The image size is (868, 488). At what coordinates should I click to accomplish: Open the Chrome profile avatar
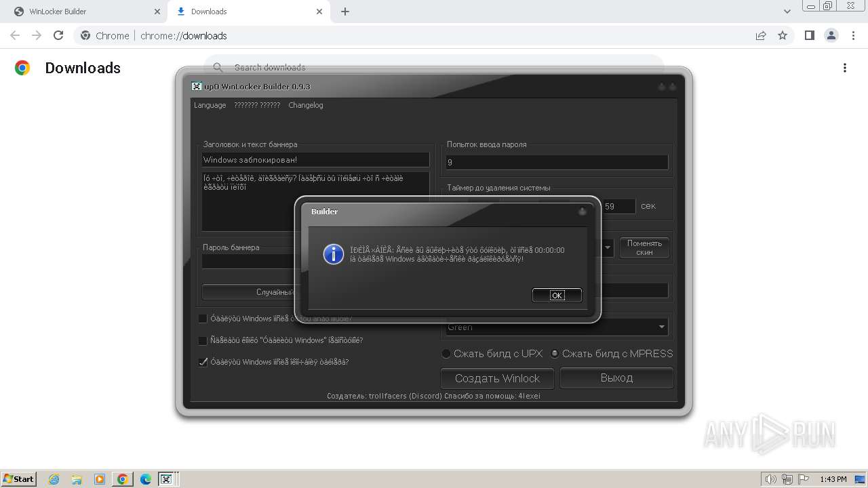[x=831, y=35]
